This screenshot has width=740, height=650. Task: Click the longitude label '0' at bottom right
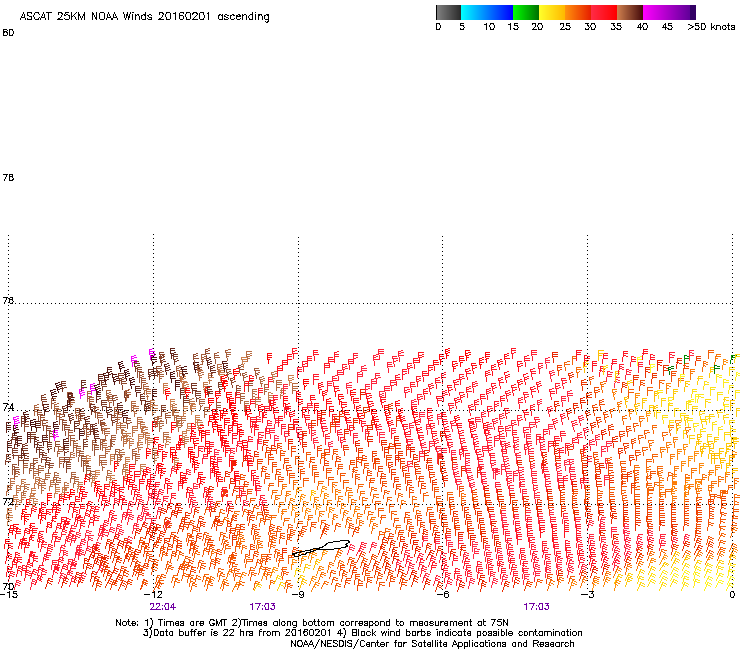(732, 595)
